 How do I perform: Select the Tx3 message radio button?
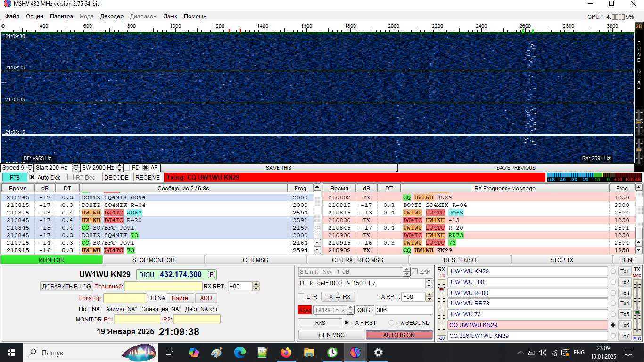(x=613, y=293)
